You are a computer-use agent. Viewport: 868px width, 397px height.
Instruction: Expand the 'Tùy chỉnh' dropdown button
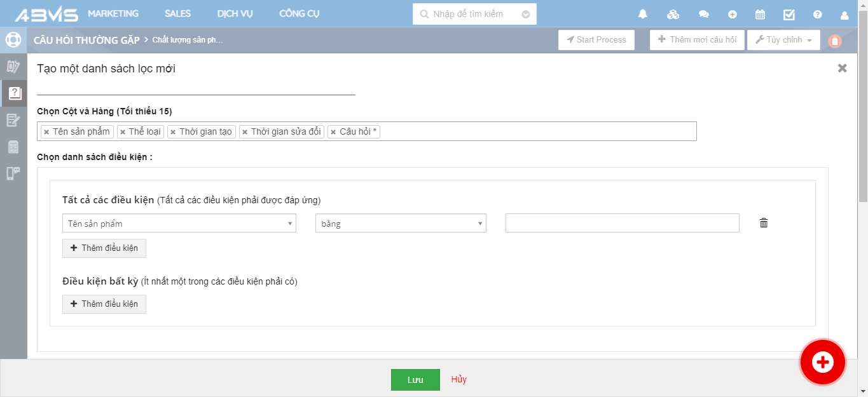(x=783, y=40)
